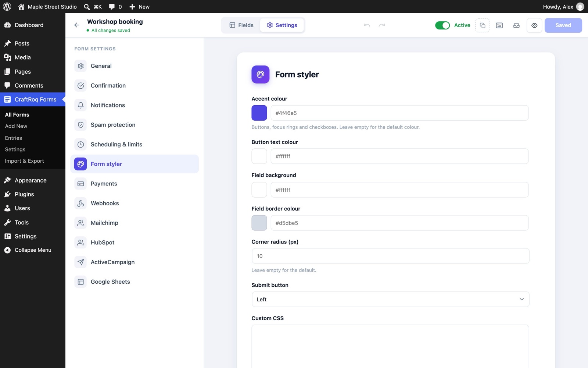Click the Collapse Menu arrow icon
Viewport: 588px width, 368px height.
[x=7, y=250]
